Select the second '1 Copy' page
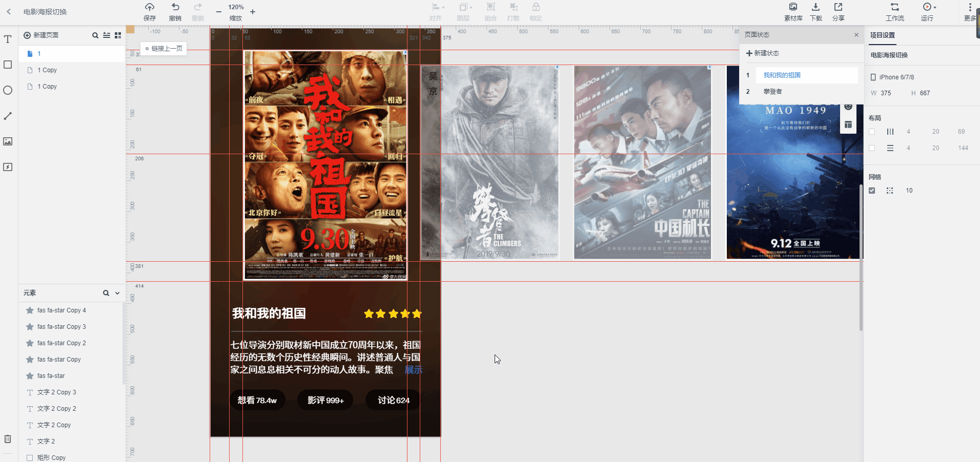 [x=72, y=87]
